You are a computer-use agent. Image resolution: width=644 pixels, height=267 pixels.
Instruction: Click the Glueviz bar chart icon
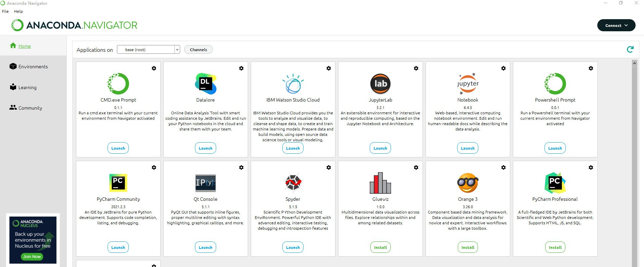point(380,183)
